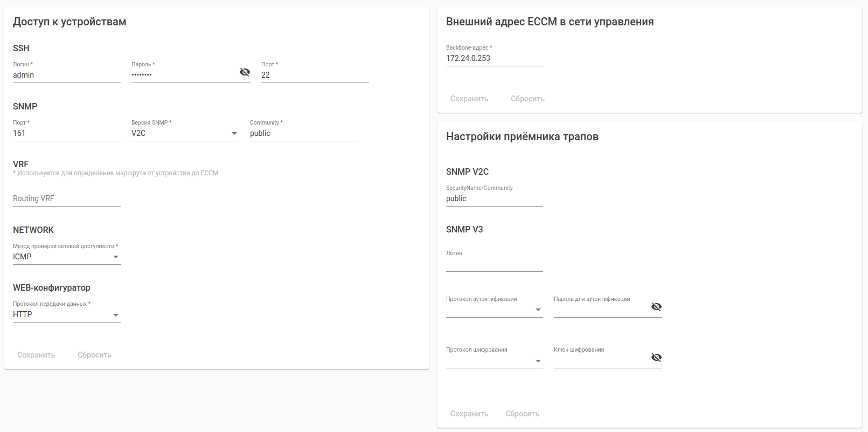Reset the device access form
The width and height of the screenshot is (868, 432).
[x=94, y=355]
